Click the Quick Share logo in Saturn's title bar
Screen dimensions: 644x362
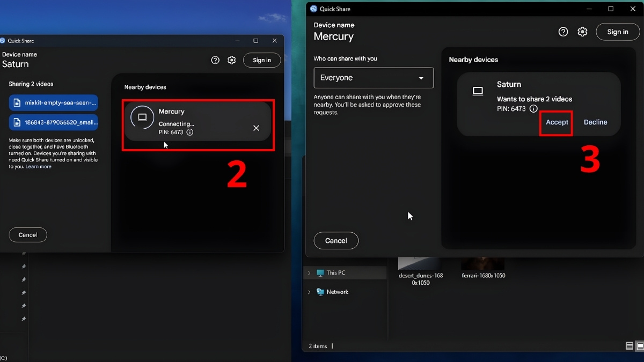tap(3, 41)
